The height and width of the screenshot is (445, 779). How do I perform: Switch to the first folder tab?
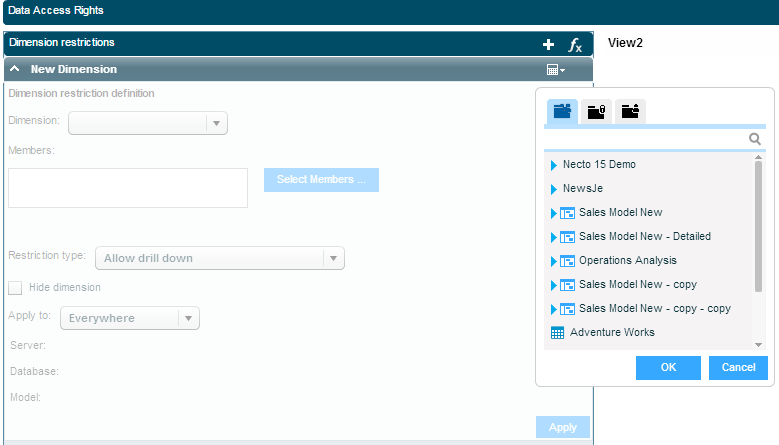pyautogui.click(x=562, y=112)
